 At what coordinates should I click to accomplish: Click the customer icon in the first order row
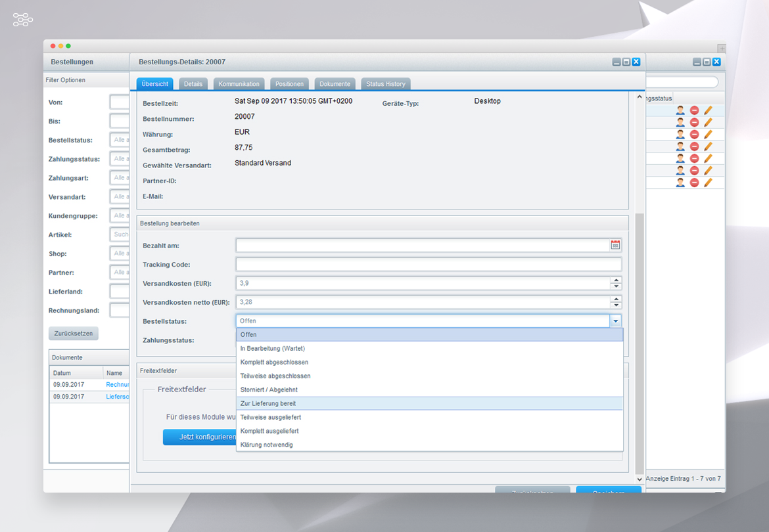680,110
